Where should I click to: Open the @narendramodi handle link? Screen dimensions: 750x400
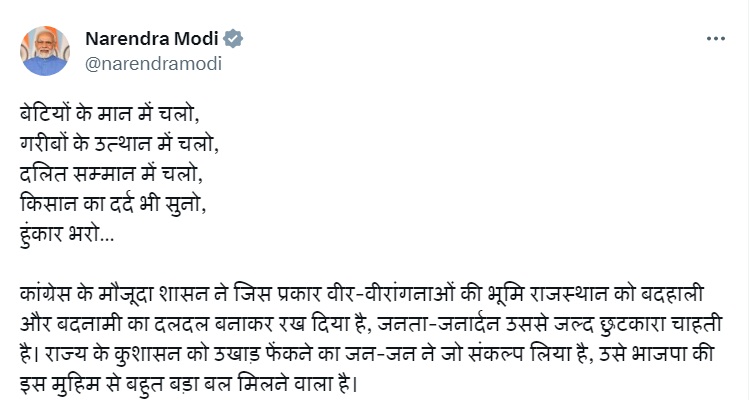pyautogui.click(x=153, y=63)
